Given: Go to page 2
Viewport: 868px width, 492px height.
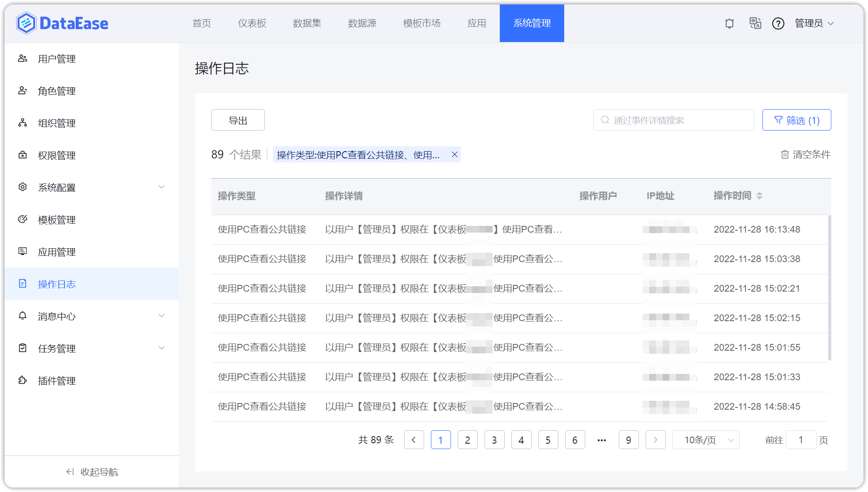Looking at the screenshot, I should 468,440.
